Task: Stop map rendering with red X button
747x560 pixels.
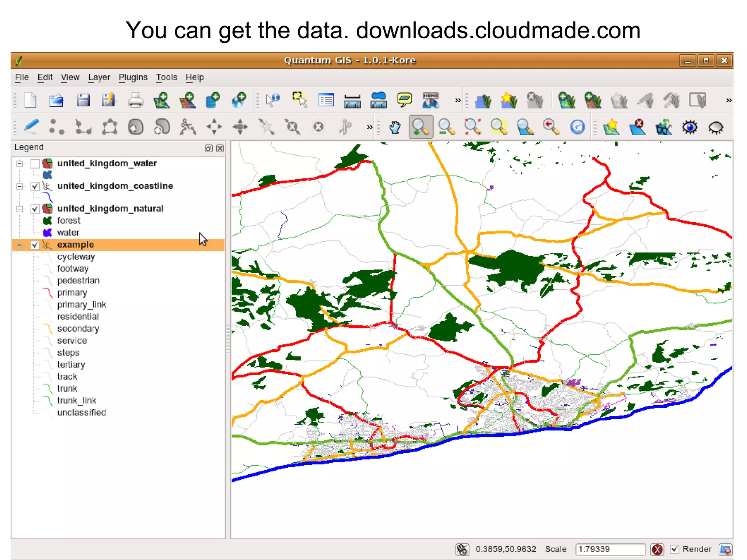Action: click(657, 549)
